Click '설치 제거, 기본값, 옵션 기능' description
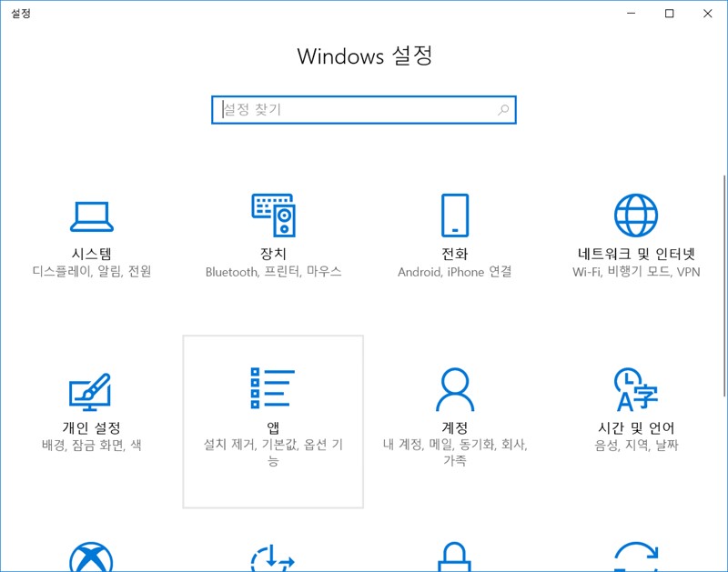The width and height of the screenshot is (728, 572). click(x=273, y=453)
